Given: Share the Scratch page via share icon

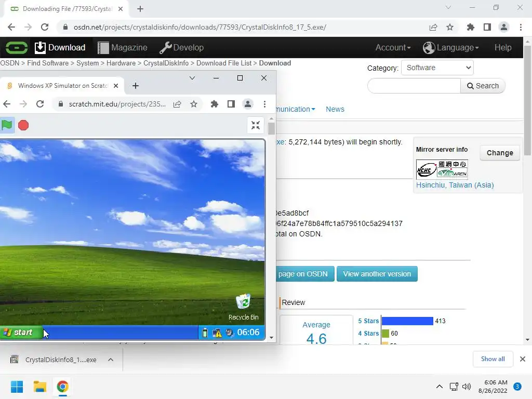Looking at the screenshot, I should coord(177,104).
